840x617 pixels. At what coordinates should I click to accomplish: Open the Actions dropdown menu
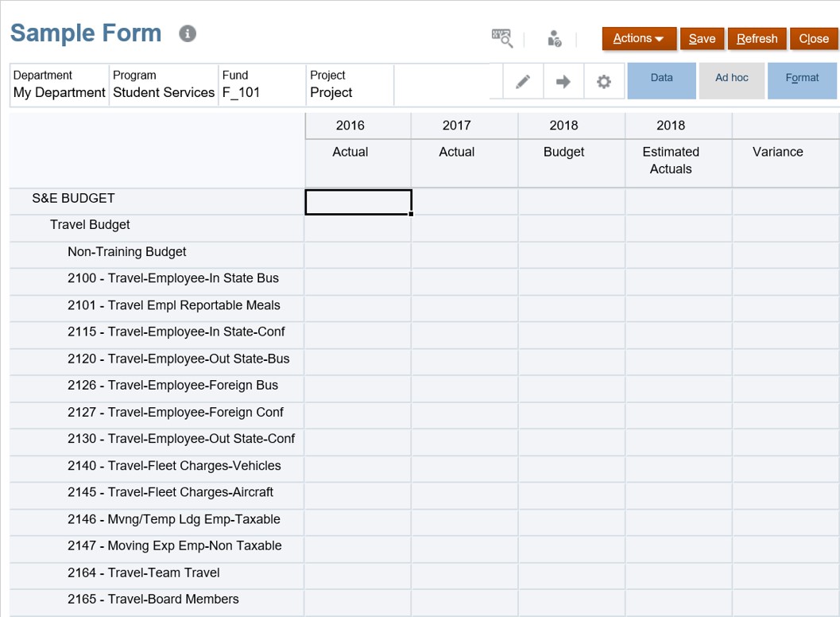coord(639,39)
